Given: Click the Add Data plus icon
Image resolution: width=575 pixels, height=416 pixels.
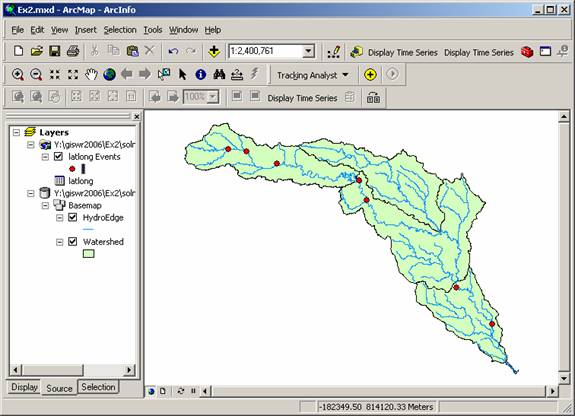Looking at the screenshot, I should tap(214, 51).
